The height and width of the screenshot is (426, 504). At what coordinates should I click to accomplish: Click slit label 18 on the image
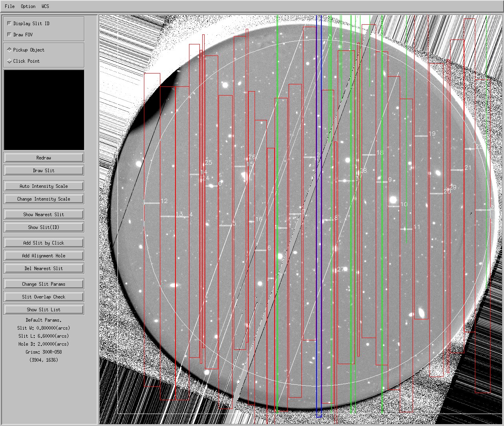click(380, 152)
